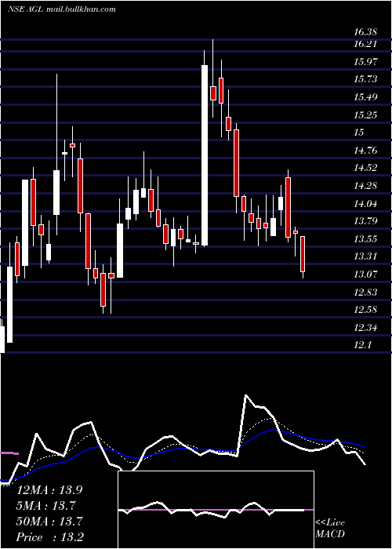The height and width of the screenshot is (549, 392).
Task: Click the 12.34 price axis label
Action: coord(366,328)
